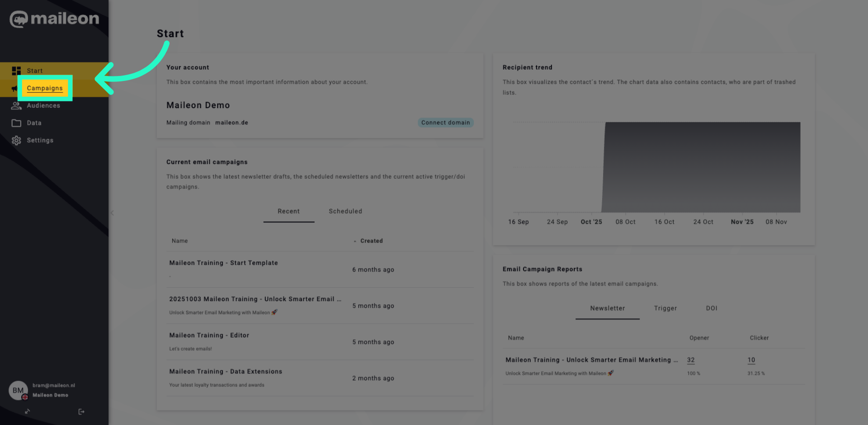Screen dimensions: 868x425
Task: Select the Trigger reports tab
Action: click(x=665, y=308)
